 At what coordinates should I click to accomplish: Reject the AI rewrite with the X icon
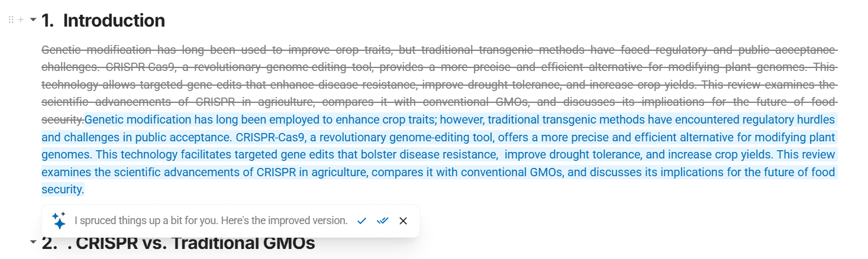pos(404,221)
